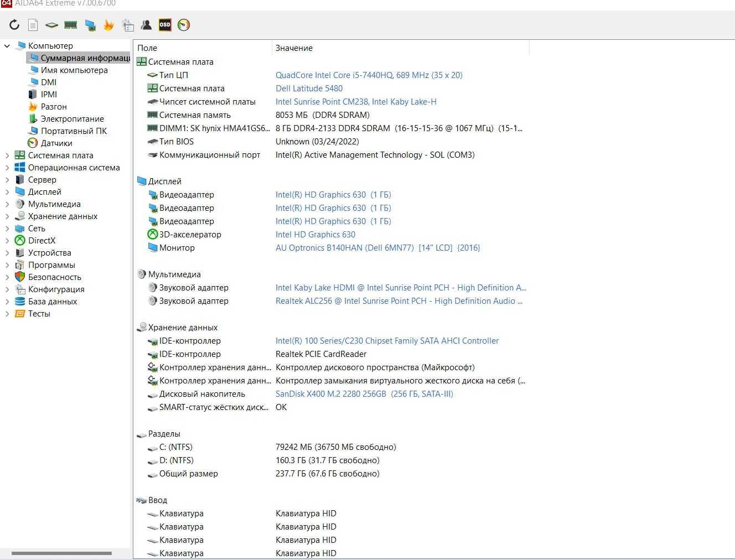The height and width of the screenshot is (560, 735).
Task: Click the memory module toolbar icon
Action: 70,24
